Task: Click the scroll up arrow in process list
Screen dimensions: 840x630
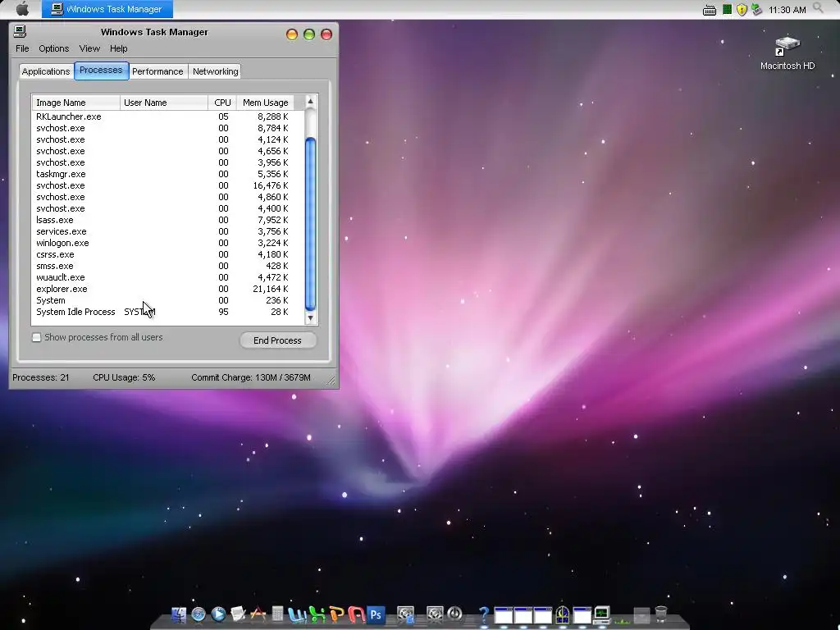Action: [310, 101]
